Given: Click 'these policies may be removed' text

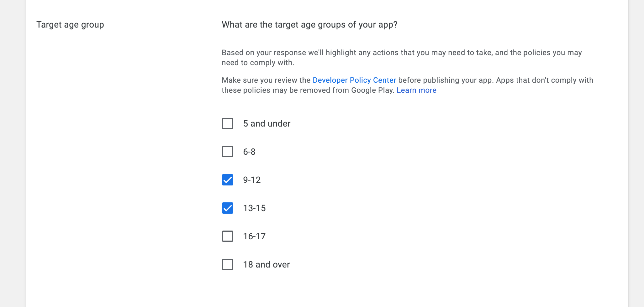Looking at the screenshot, I should click(308, 90).
